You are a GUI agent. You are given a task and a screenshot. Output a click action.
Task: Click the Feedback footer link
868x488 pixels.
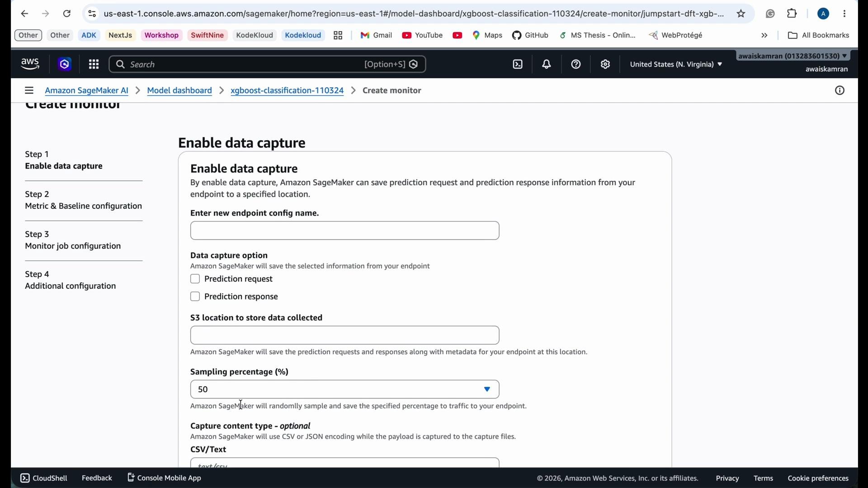tap(97, 478)
